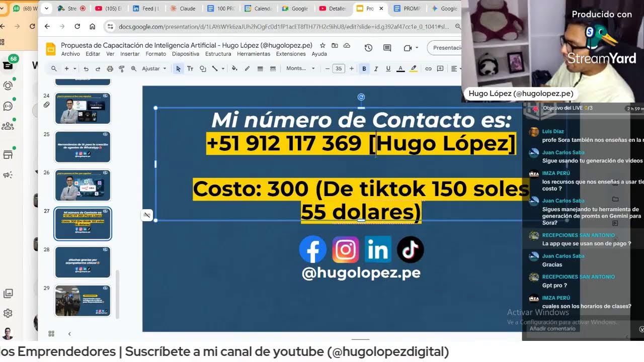Open border color pencil tool

click(247, 68)
